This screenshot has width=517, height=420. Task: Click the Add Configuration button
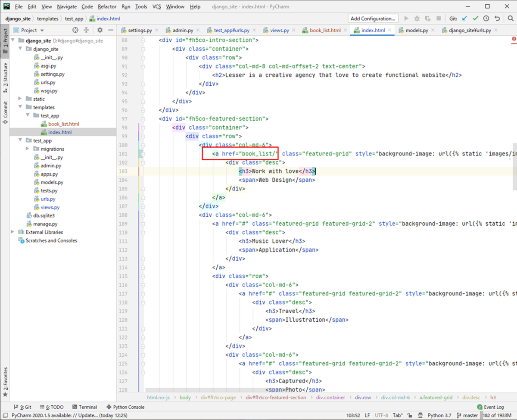point(373,19)
